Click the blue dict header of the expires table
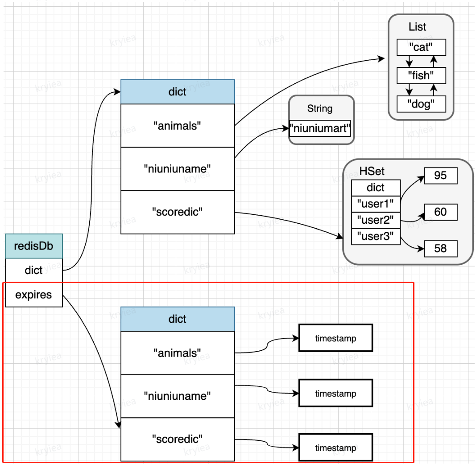 pos(178,319)
